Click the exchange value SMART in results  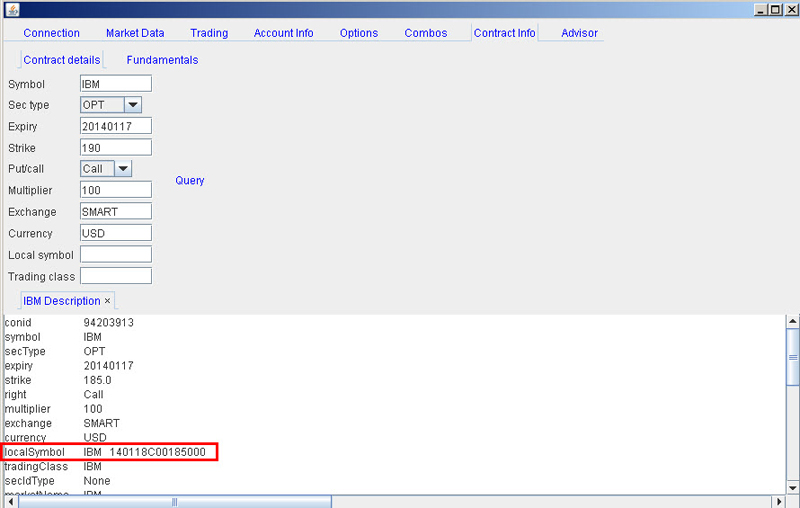pos(102,423)
